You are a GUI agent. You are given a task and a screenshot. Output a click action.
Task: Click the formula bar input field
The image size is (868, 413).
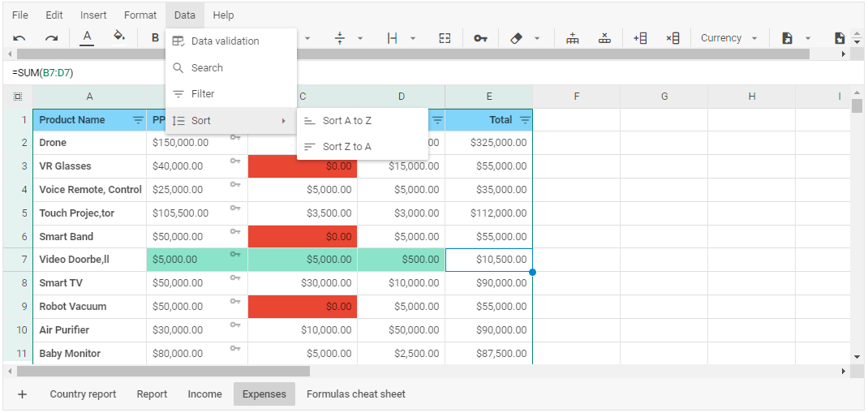406,73
